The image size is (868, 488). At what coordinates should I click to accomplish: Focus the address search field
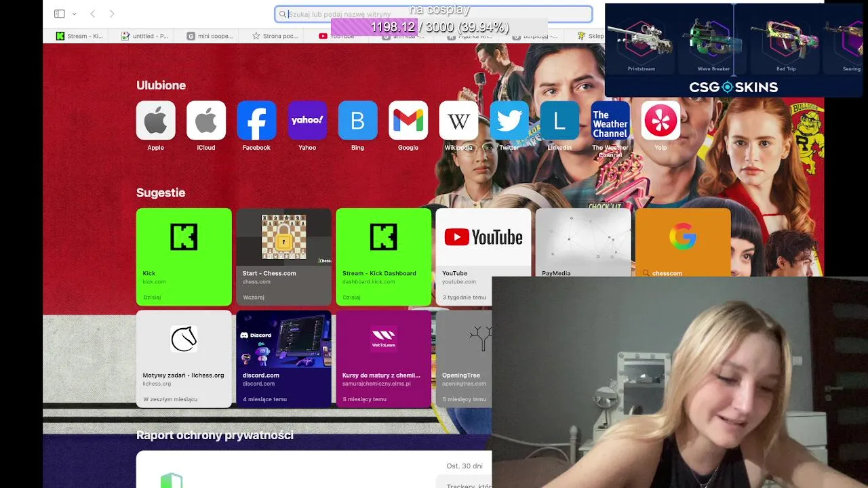click(x=433, y=14)
